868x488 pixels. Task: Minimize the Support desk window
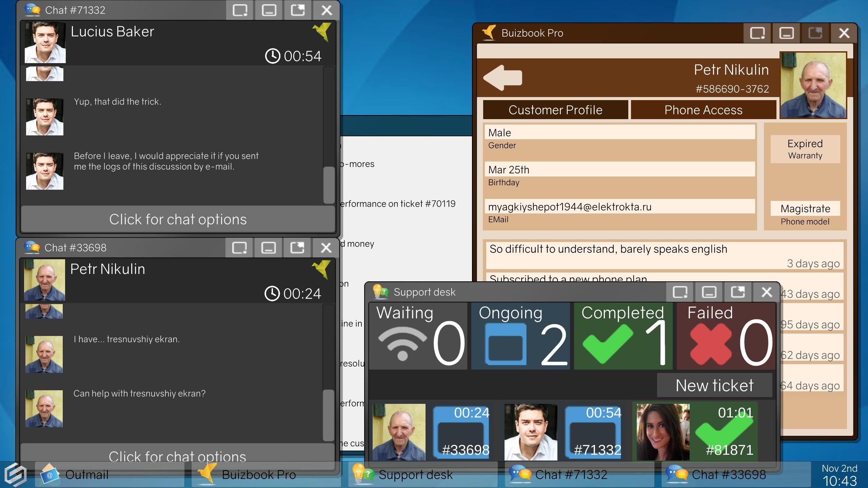(x=709, y=292)
